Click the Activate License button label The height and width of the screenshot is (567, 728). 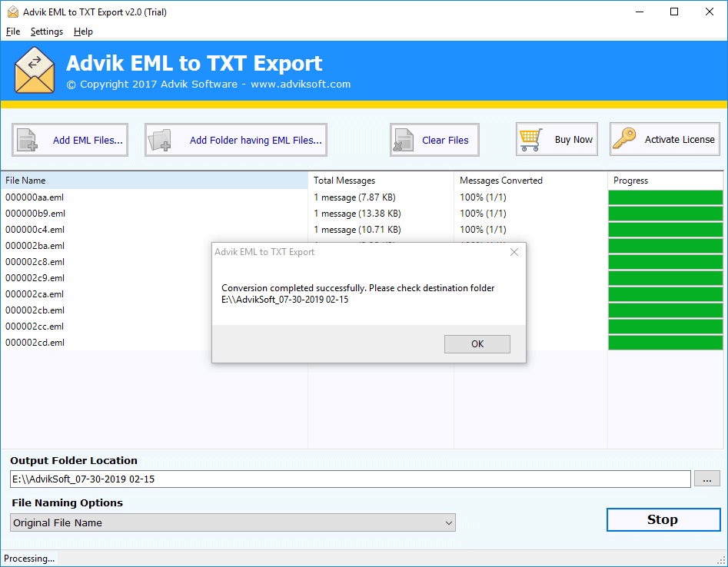[x=680, y=140]
